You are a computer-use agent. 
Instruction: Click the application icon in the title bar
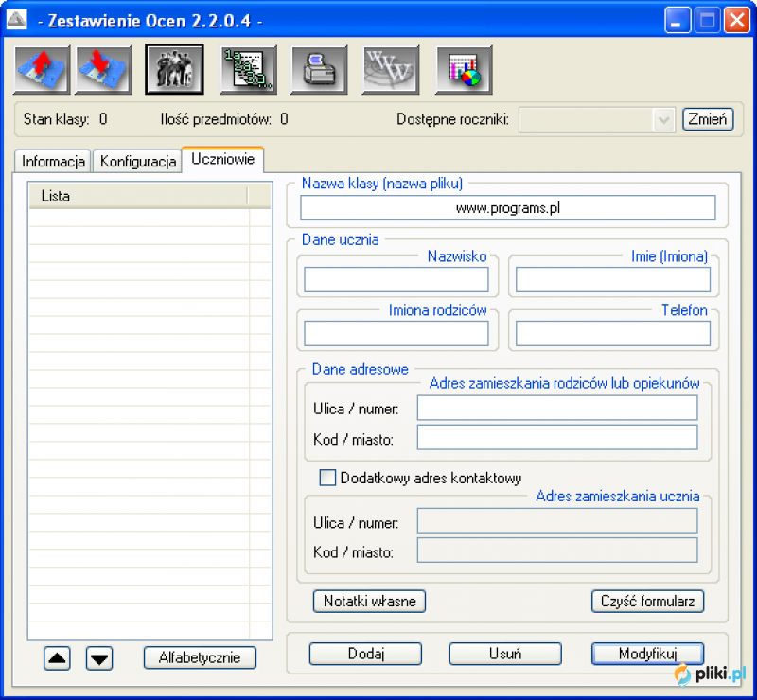pos(16,20)
